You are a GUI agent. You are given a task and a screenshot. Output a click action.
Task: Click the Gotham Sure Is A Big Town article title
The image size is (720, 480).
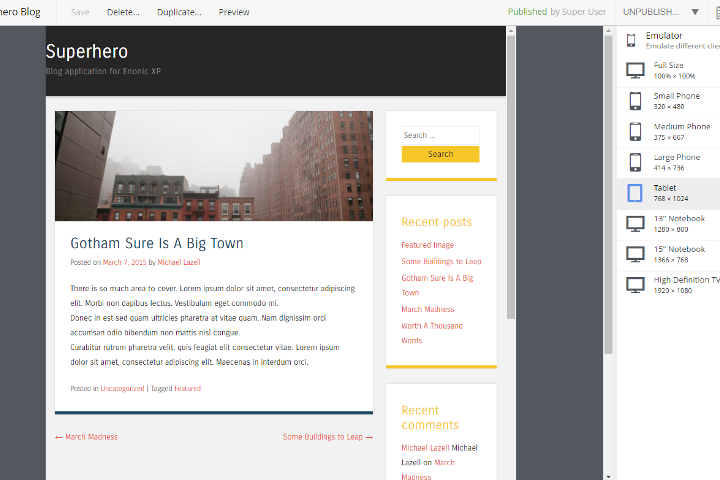tap(157, 243)
